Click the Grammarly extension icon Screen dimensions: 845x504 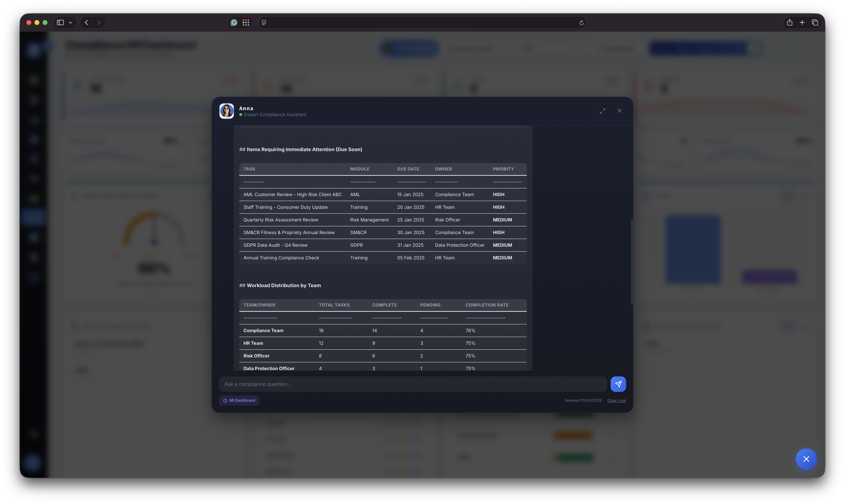tap(234, 22)
